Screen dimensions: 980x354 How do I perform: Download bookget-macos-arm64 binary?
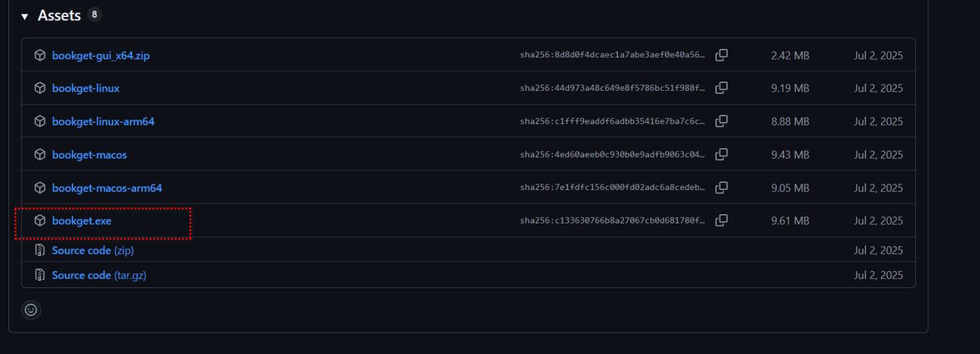[107, 188]
